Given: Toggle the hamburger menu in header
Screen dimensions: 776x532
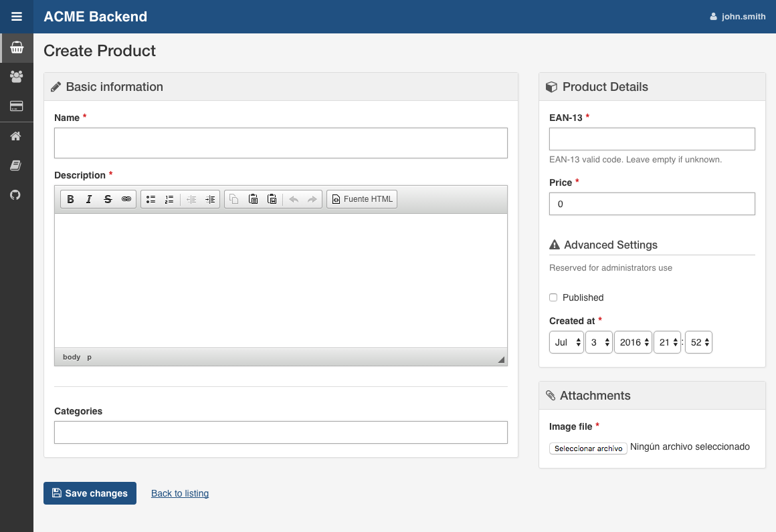Looking at the screenshot, I should 17,17.
